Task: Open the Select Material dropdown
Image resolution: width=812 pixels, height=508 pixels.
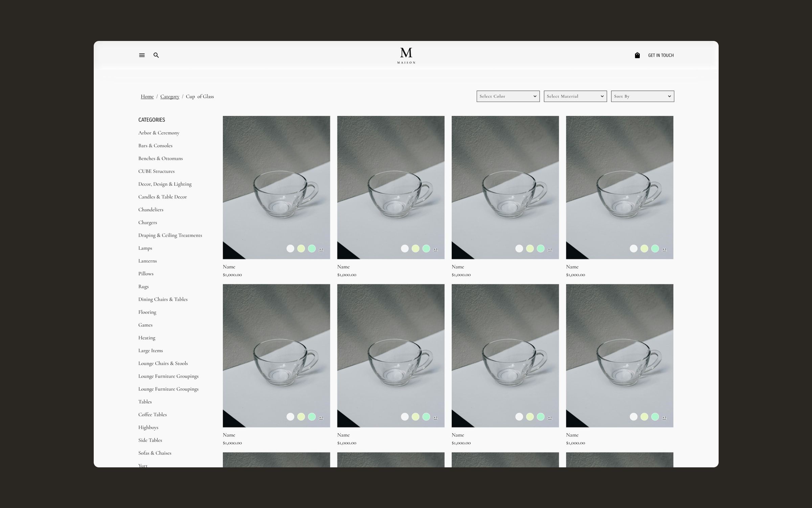Action: pyautogui.click(x=575, y=96)
